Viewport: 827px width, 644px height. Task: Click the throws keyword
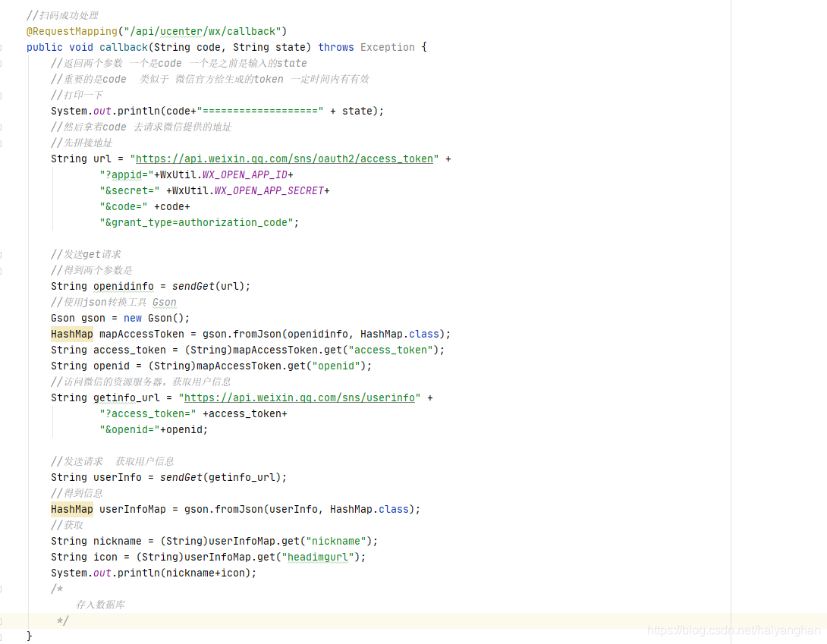336,47
